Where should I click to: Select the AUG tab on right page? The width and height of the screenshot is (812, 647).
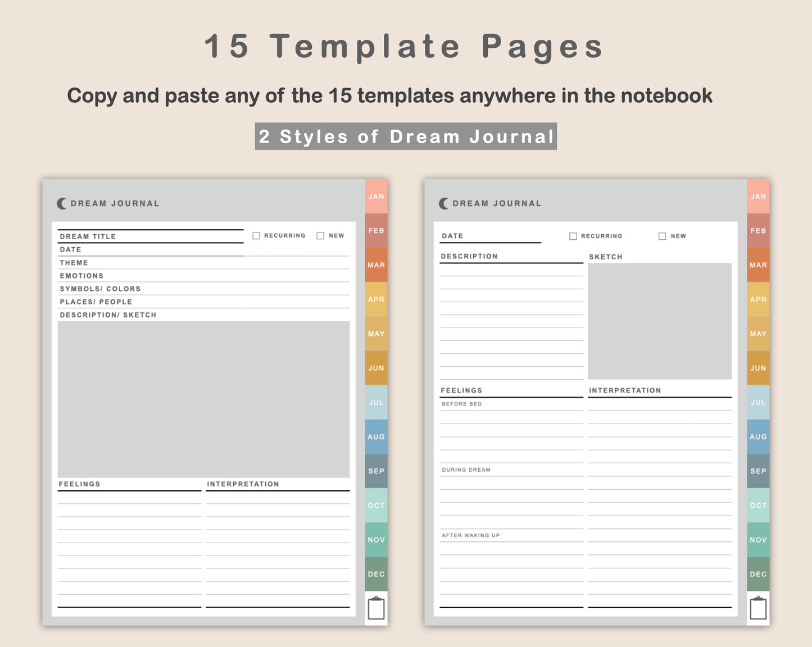(758, 437)
